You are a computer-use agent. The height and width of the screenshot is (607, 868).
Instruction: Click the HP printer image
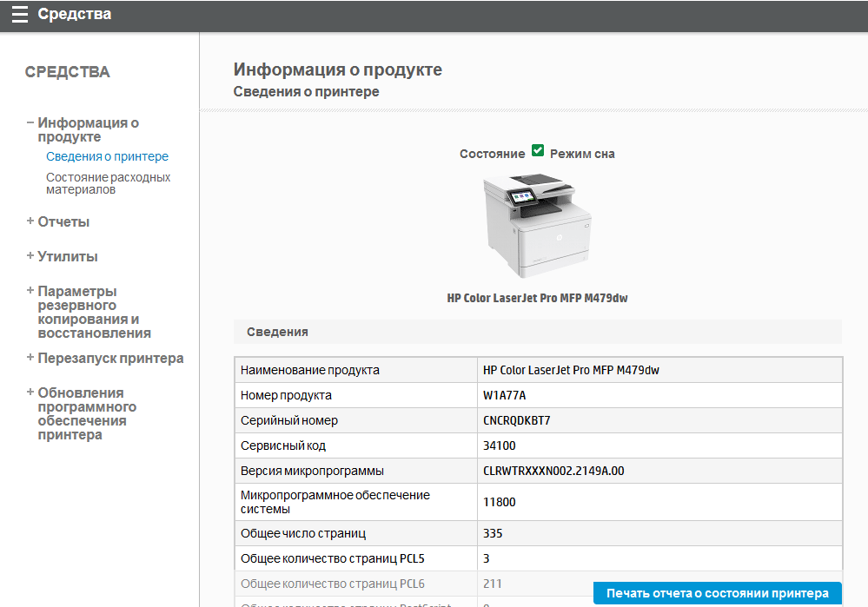pos(537,226)
